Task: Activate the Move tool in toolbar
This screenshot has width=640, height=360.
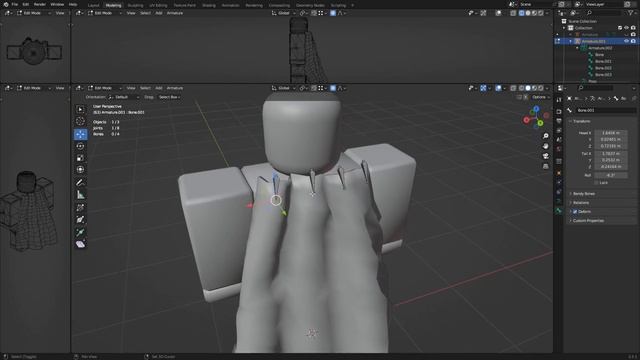Action: [x=80, y=134]
